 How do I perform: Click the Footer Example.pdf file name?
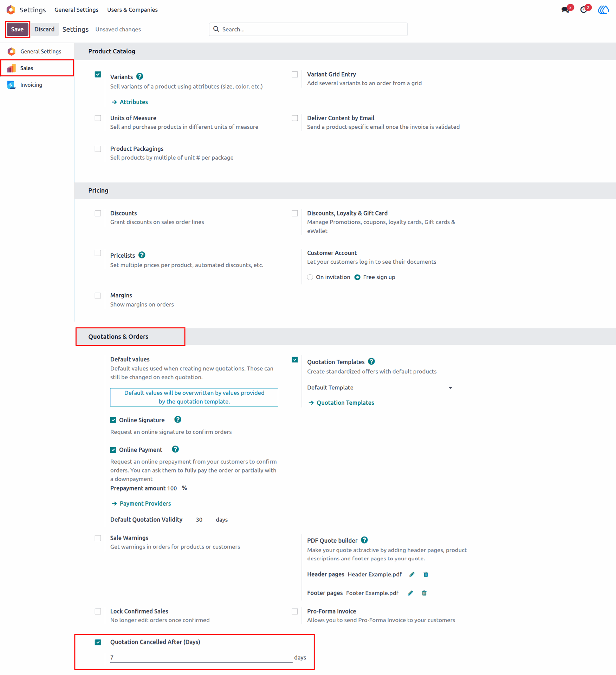tap(372, 593)
